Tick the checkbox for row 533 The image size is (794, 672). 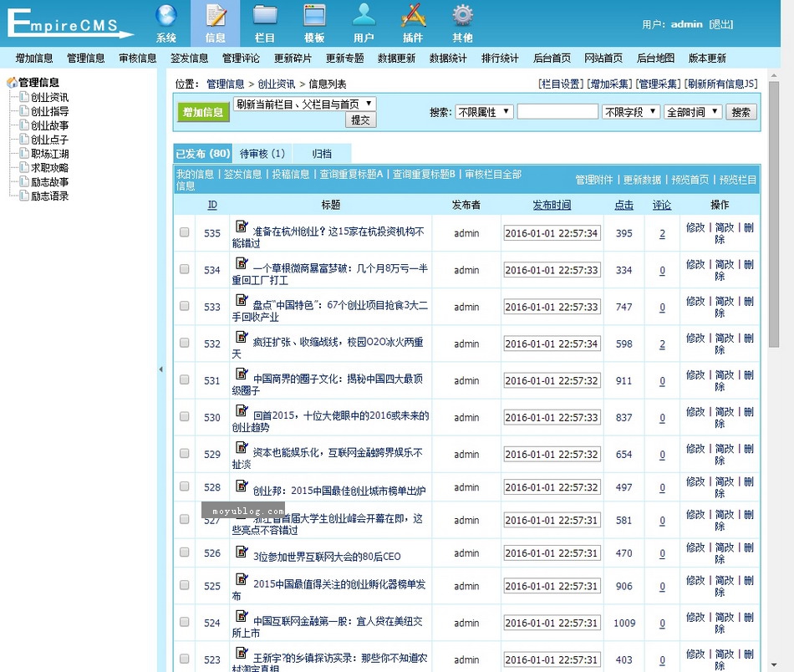[x=185, y=306]
